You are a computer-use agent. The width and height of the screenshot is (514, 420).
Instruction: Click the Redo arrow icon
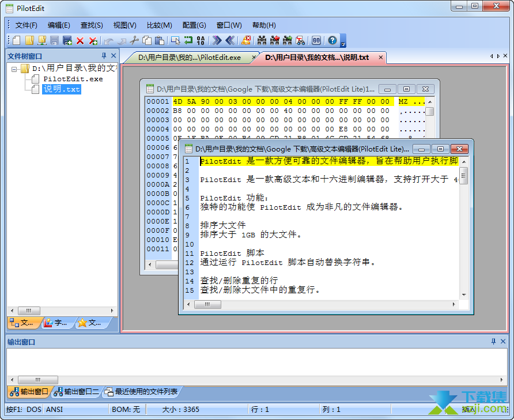tap(122, 41)
